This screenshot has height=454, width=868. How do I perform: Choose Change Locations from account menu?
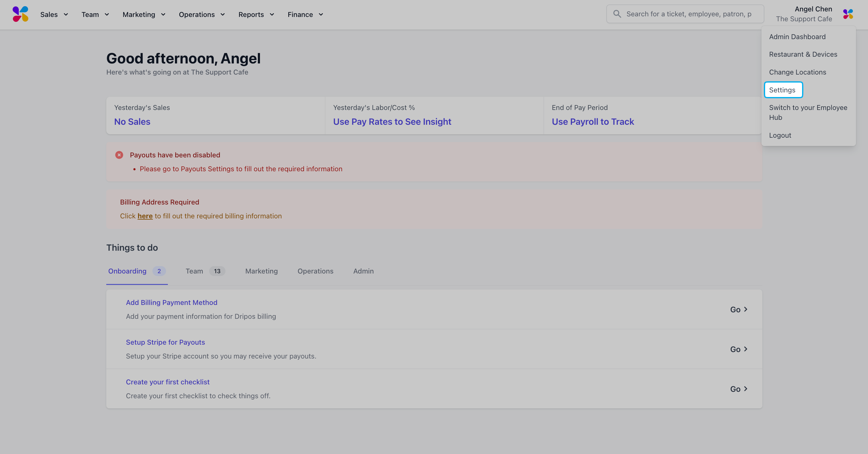[x=797, y=72]
